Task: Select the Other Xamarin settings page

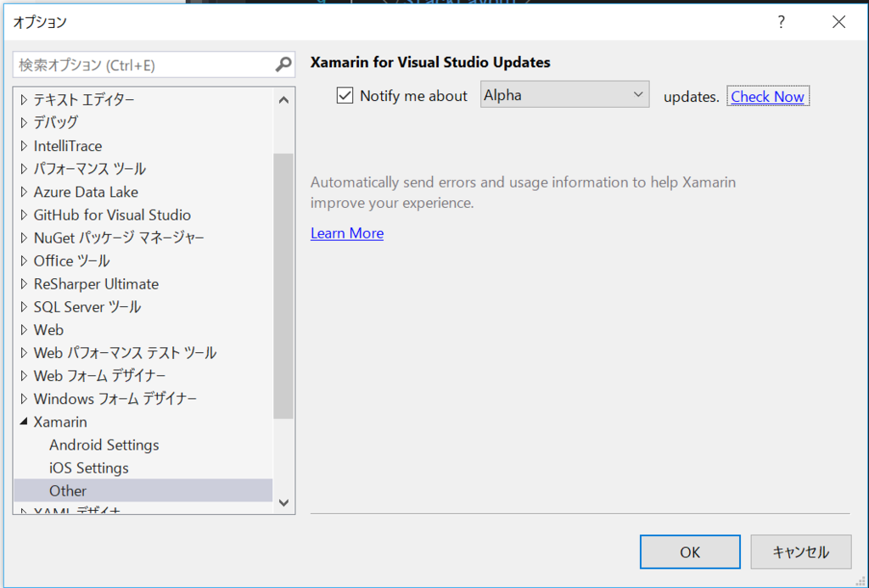Action: [x=68, y=490]
